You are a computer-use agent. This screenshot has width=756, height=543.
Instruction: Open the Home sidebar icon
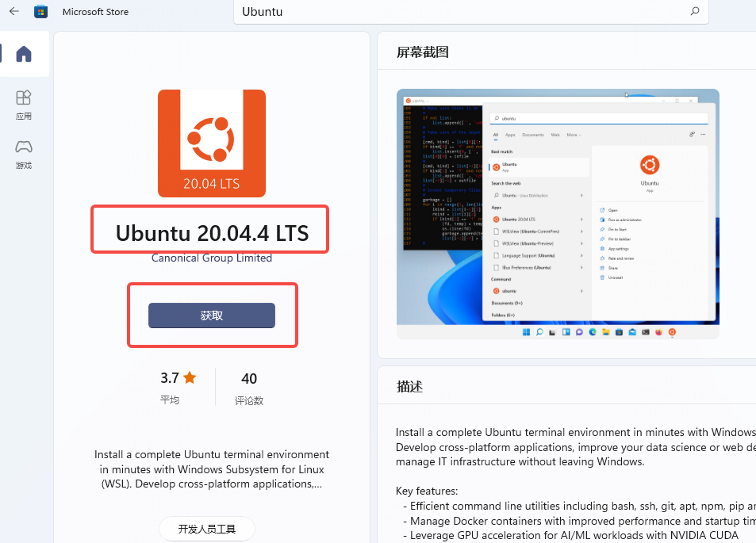(x=24, y=54)
